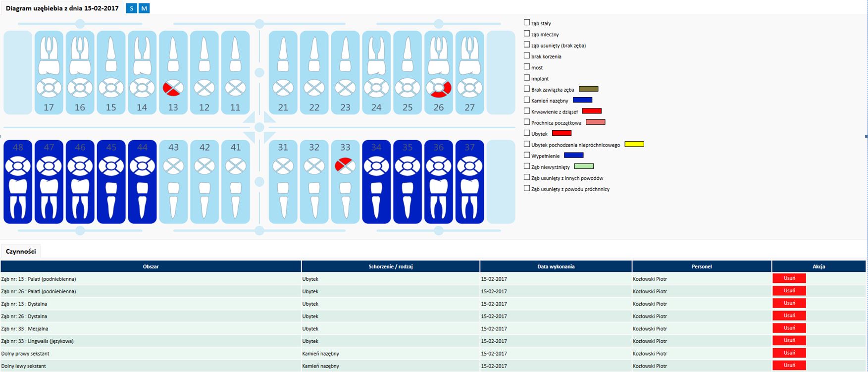Open the Czynności tab
The image size is (868, 372).
[21, 251]
